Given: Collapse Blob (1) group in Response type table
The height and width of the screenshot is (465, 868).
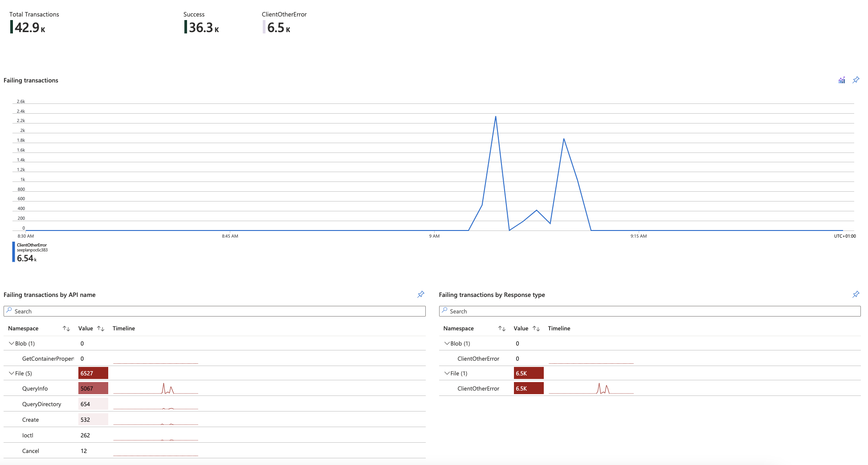Looking at the screenshot, I should [447, 343].
